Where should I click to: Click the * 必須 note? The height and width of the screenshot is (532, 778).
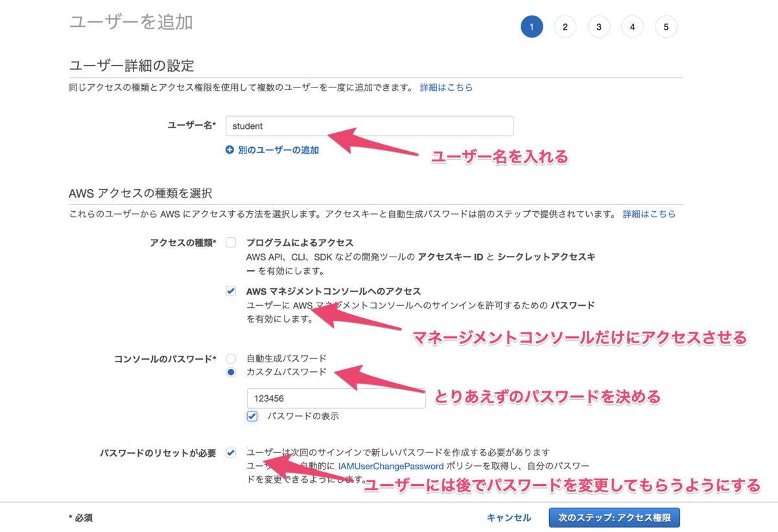[x=81, y=518]
